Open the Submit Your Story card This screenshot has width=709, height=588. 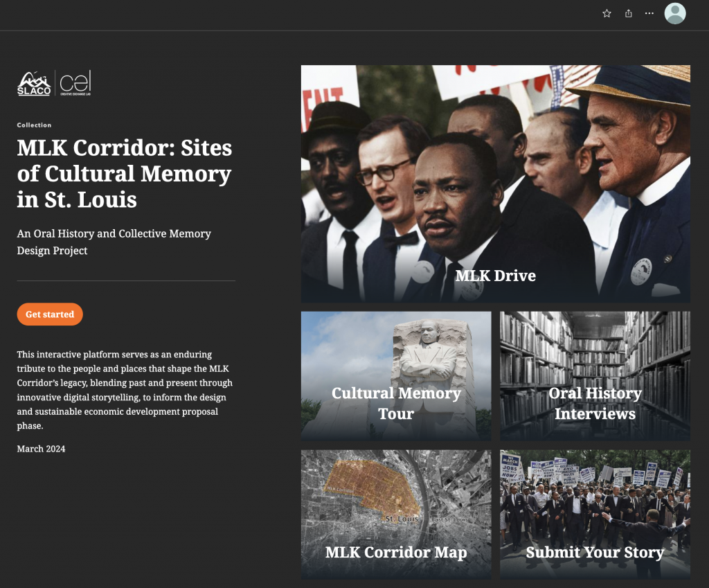click(595, 515)
